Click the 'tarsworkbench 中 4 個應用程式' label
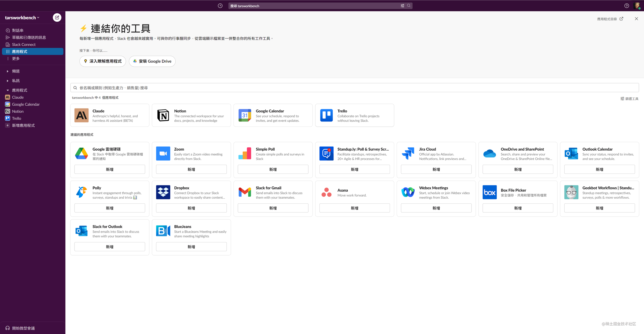The height and width of the screenshot is (334, 644). click(x=95, y=97)
